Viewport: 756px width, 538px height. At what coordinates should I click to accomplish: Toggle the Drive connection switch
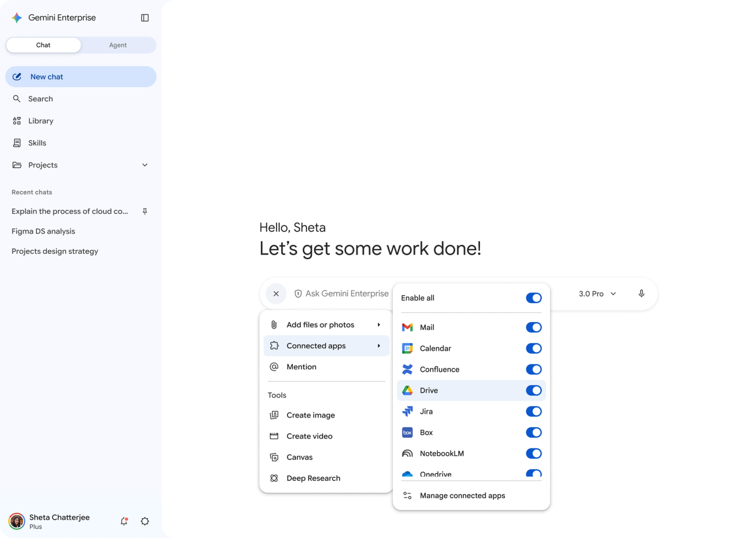pyautogui.click(x=533, y=390)
